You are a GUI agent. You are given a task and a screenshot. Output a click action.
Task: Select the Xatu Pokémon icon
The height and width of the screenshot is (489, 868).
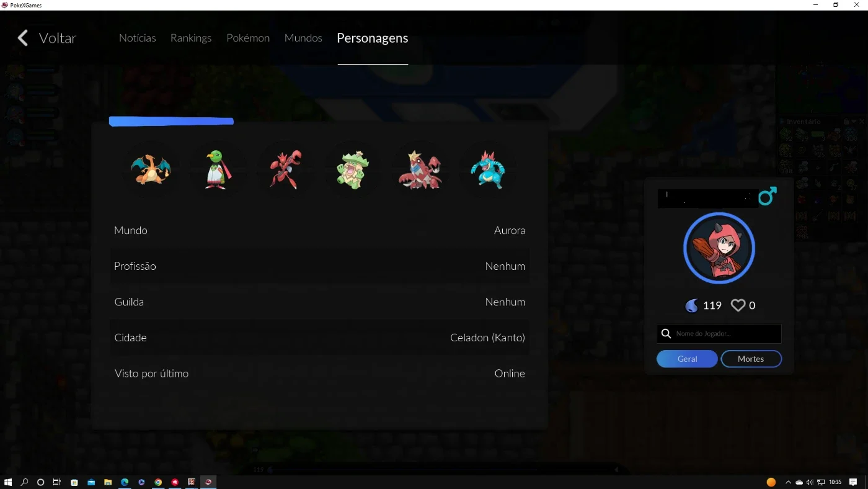(x=218, y=169)
